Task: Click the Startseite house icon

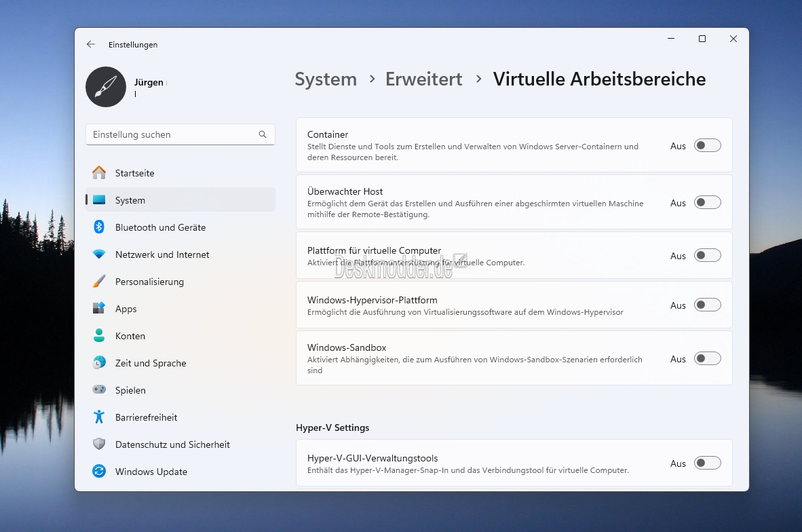Action: (99, 173)
